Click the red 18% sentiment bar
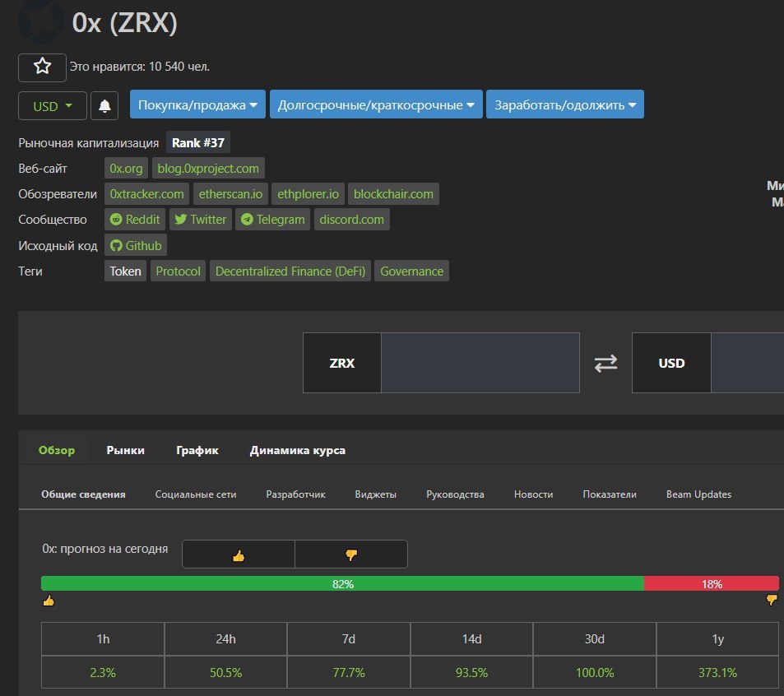 712,583
